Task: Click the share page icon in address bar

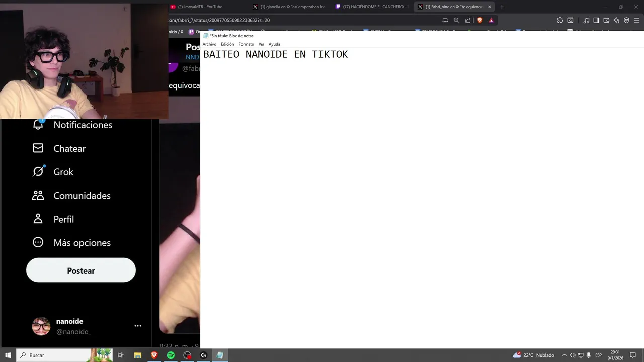Action: click(x=468, y=20)
